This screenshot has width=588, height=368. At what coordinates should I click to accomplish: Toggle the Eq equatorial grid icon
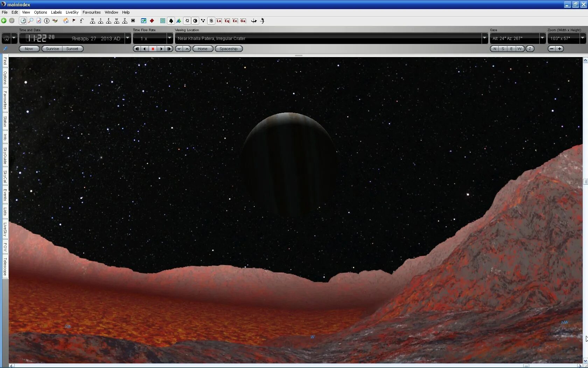pos(227,21)
